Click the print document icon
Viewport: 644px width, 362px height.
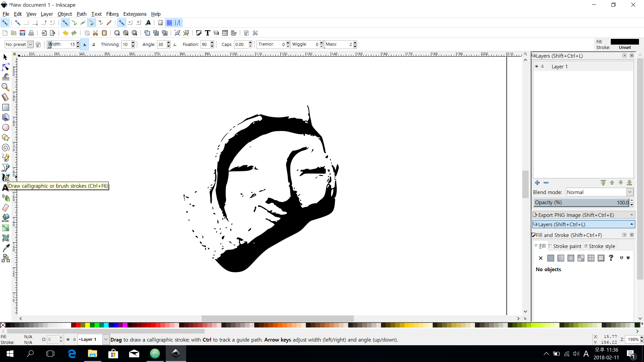[x=31, y=33]
